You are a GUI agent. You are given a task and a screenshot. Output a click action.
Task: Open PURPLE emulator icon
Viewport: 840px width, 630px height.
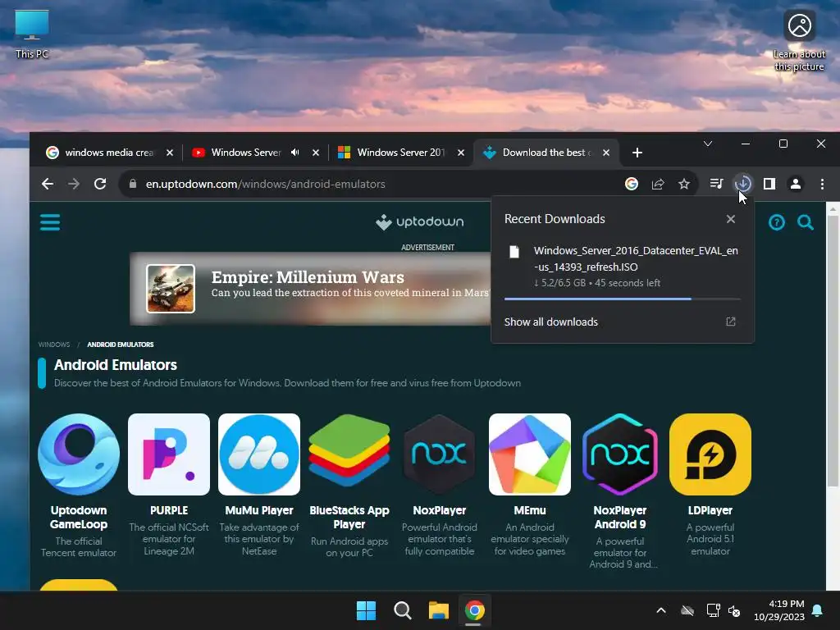point(169,454)
